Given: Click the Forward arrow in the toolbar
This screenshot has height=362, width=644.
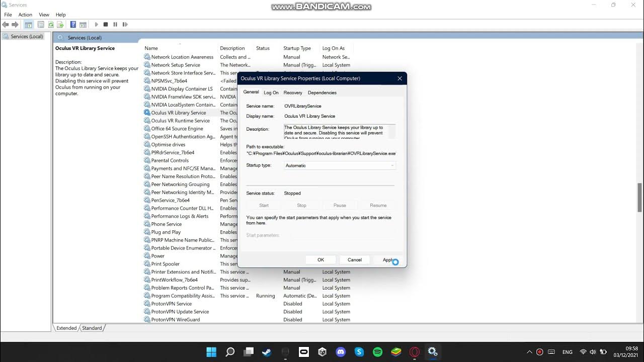Looking at the screenshot, I should pos(15,24).
